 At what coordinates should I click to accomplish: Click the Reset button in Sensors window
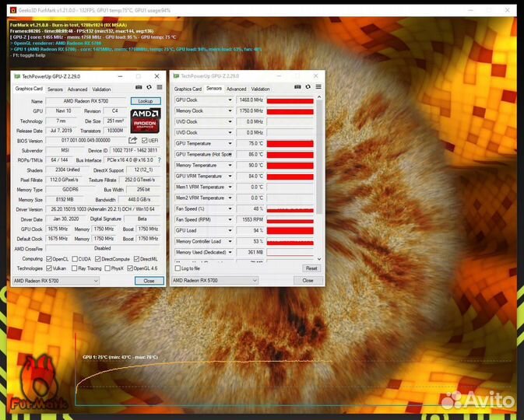coord(311,268)
